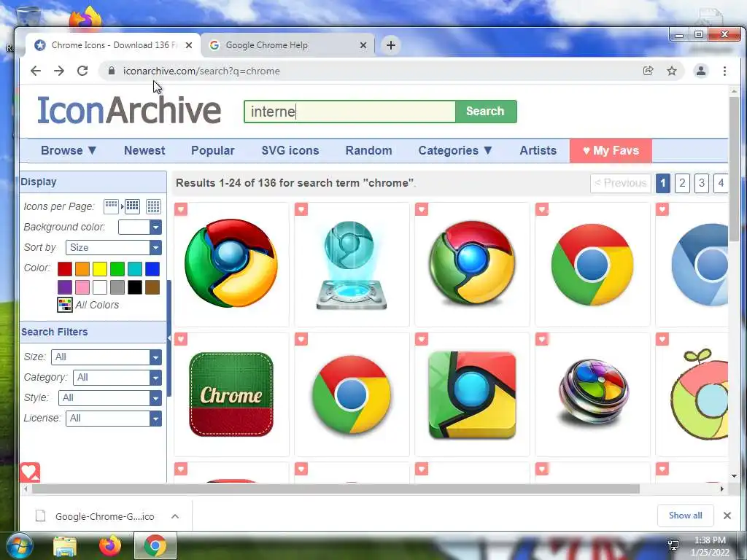Favorite the first glossy Chrome icon

181,209
